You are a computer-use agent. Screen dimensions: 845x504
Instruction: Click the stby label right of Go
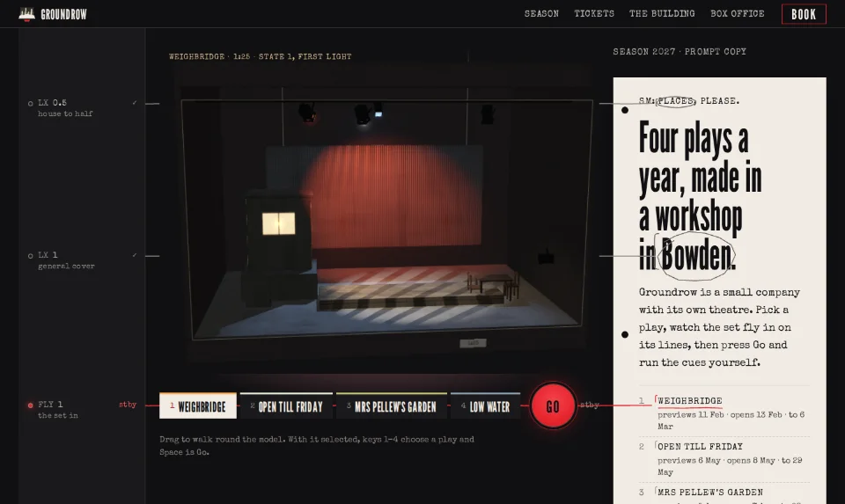[590, 405]
